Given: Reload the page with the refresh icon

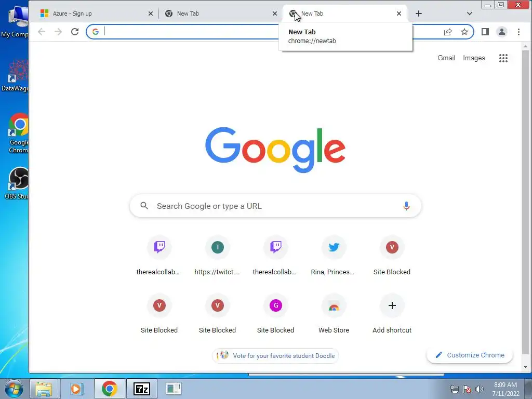Looking at the screenshot, I should pos(75,32).
